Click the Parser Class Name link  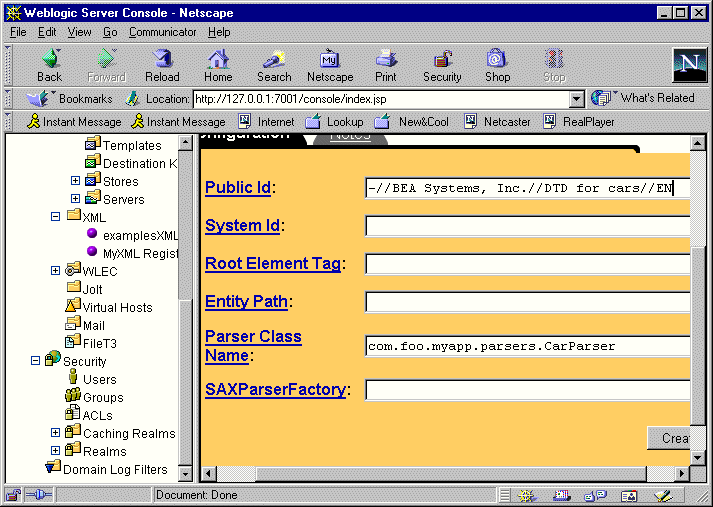click(x=253, y=346)
